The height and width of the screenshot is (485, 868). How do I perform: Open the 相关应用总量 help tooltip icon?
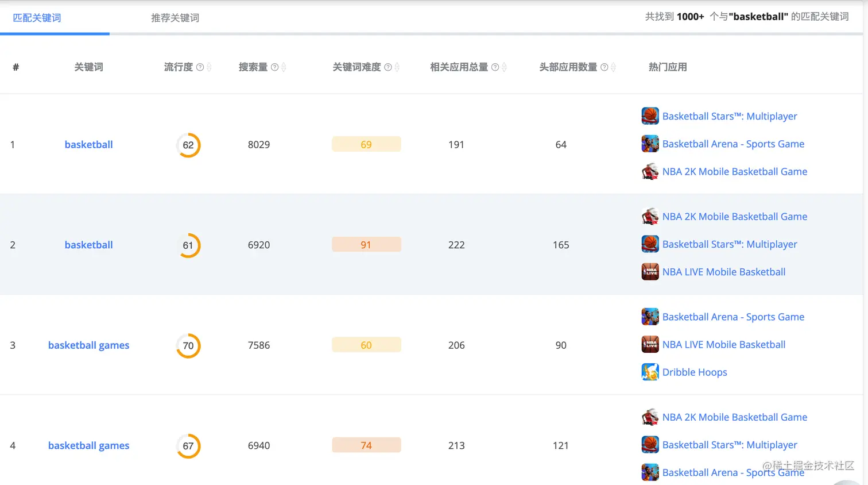(x=495, y=67)
